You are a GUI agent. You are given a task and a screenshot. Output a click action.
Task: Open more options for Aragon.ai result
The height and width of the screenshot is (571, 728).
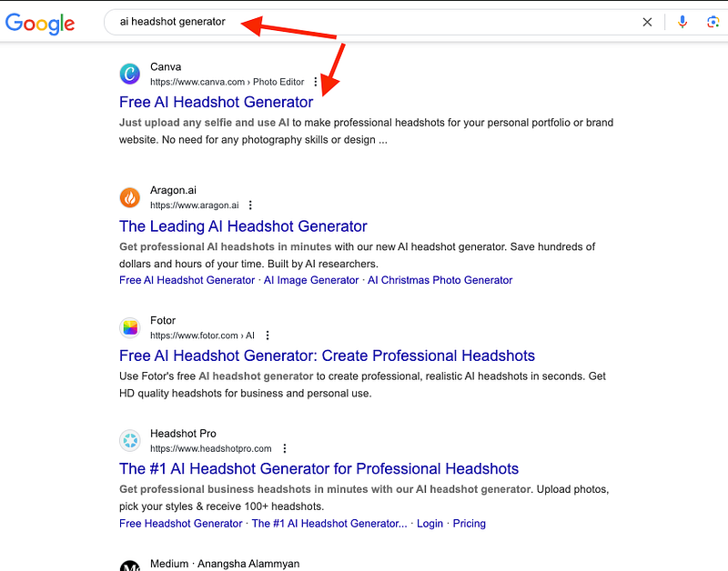pos(250,205)
